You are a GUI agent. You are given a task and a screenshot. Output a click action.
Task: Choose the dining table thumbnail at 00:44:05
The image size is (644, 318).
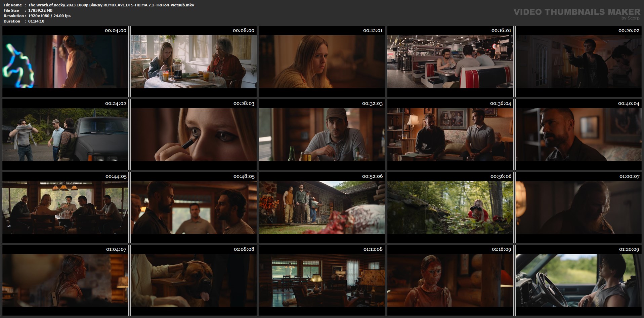[x=65, y=207]
